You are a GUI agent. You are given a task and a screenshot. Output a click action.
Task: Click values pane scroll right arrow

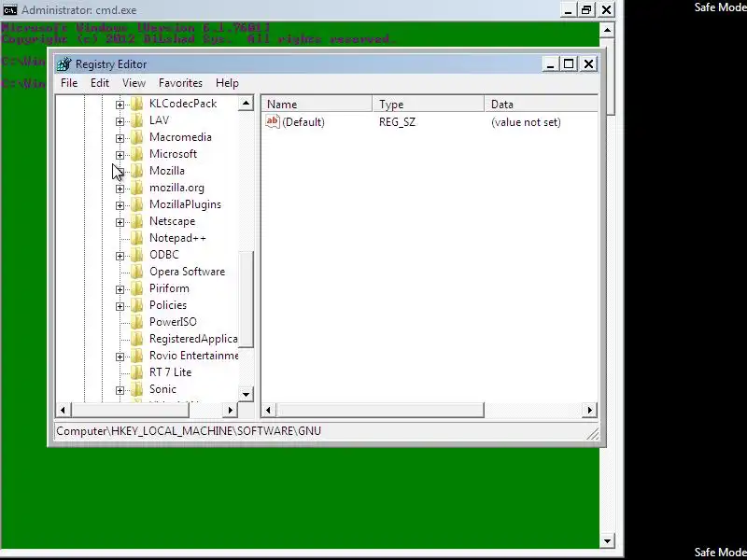(x=590, y=410)
